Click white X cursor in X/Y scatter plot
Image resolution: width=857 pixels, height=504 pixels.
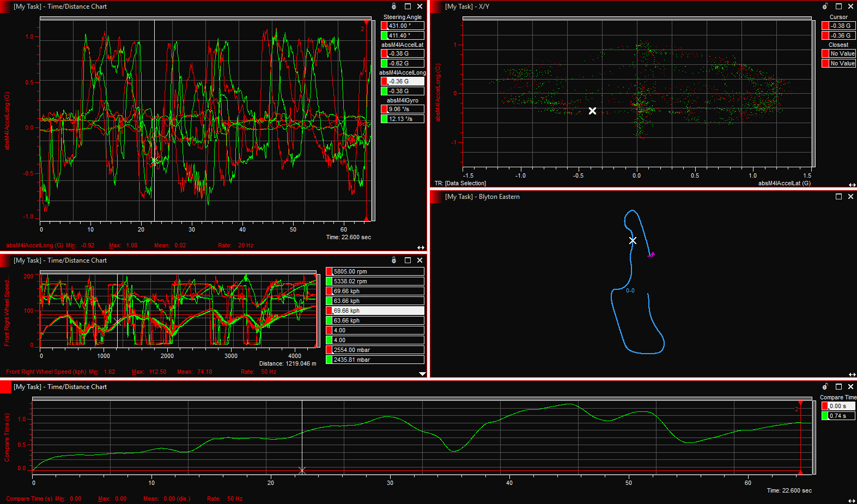(592, 111)
